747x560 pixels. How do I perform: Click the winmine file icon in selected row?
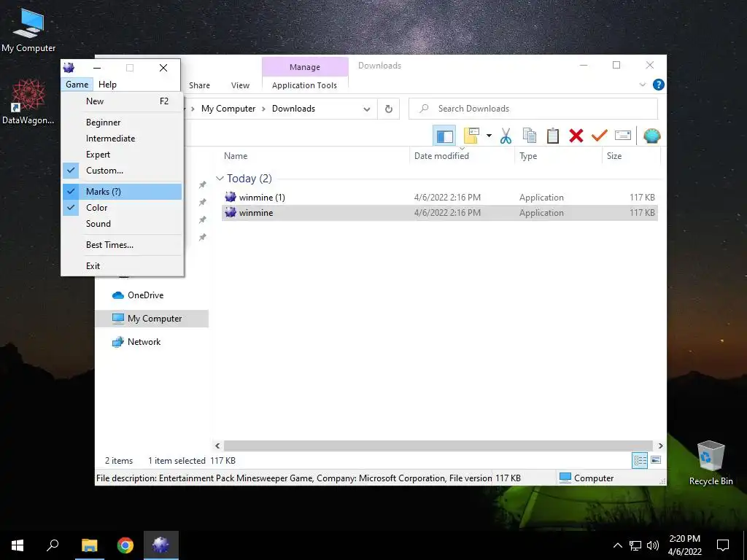(x=231, y=212)
